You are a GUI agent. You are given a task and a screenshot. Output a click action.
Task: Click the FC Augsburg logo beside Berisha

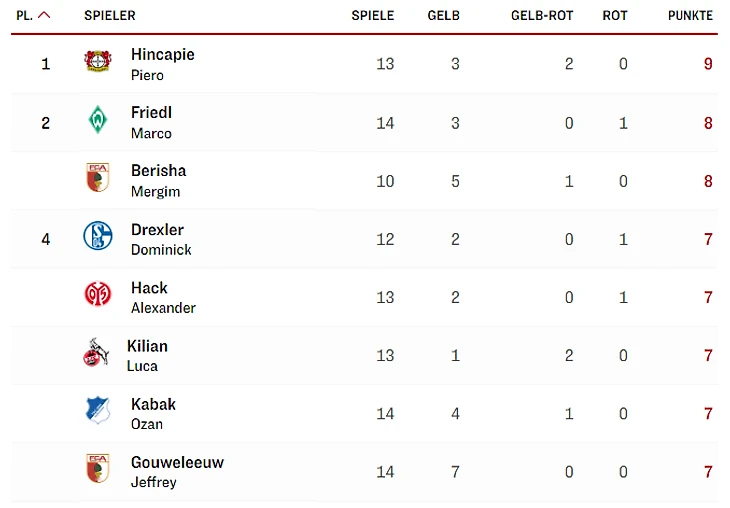click(98, 179)
